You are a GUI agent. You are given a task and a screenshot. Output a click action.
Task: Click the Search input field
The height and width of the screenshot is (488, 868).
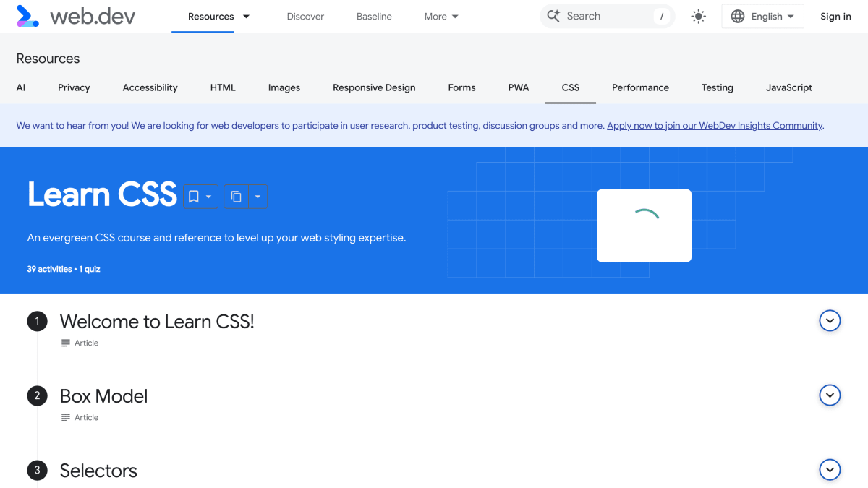pyautogui.click(x=607, y=16)
